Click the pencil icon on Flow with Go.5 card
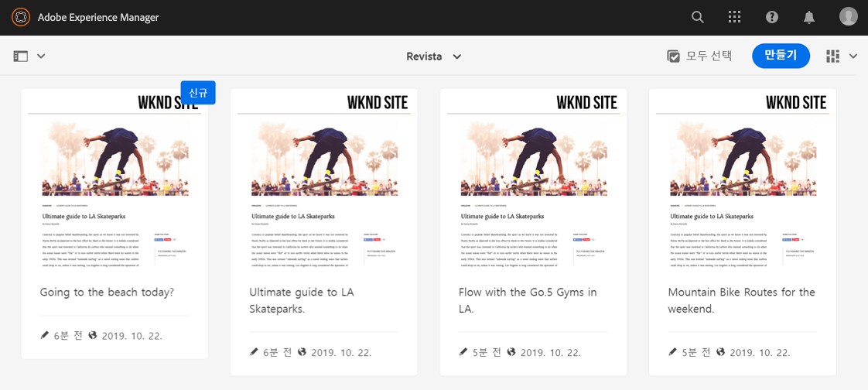This screenshot has height=390, width=868. (x=463, y=352)
